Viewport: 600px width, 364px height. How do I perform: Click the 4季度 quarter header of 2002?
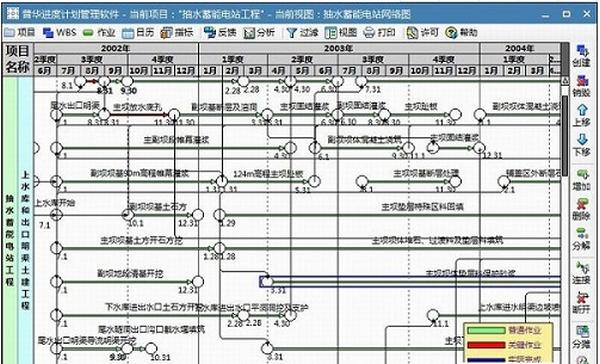click(163, 59)
